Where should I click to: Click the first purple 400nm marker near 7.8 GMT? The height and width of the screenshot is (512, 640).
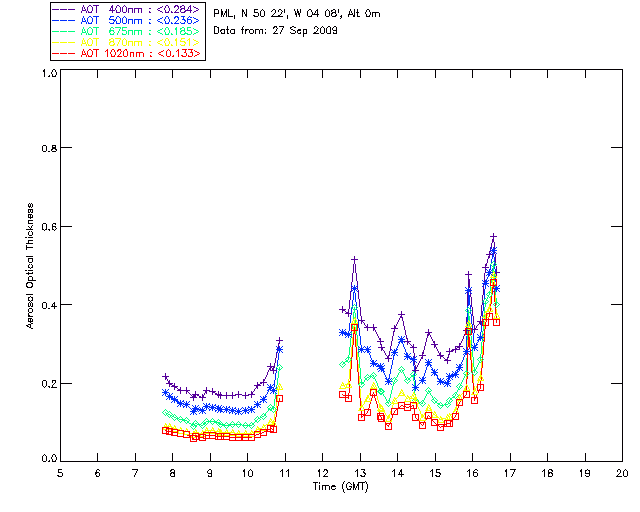(165, 376)
